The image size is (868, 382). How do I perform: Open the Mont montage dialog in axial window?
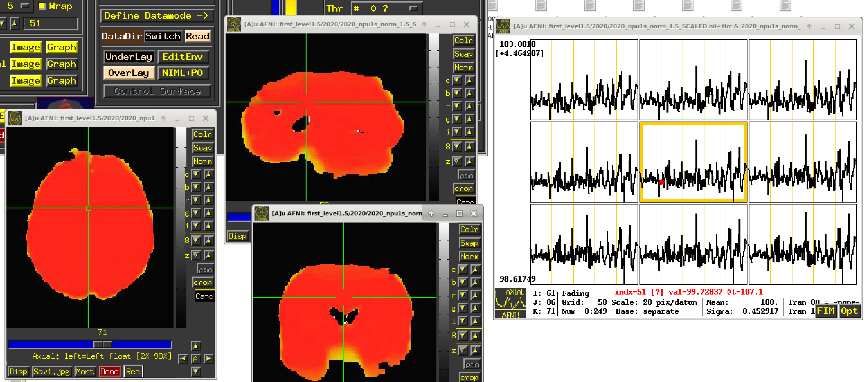coord(85,371)
